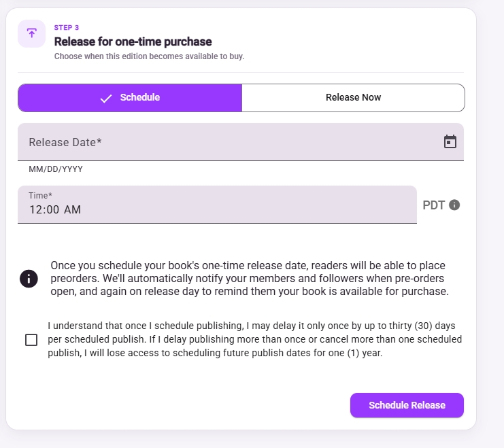Click the Schedule Release button
This screenshot has width=504, height=448.
[407, 405]
